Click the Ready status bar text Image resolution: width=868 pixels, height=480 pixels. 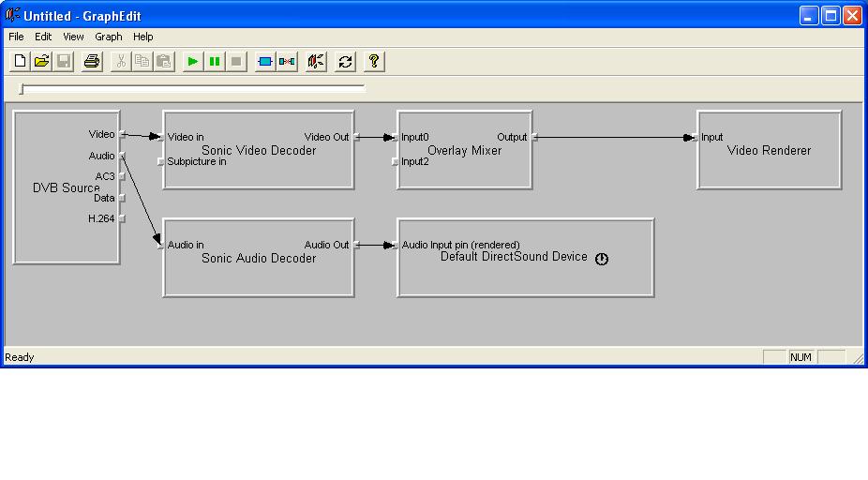click(x=20, y=357)
